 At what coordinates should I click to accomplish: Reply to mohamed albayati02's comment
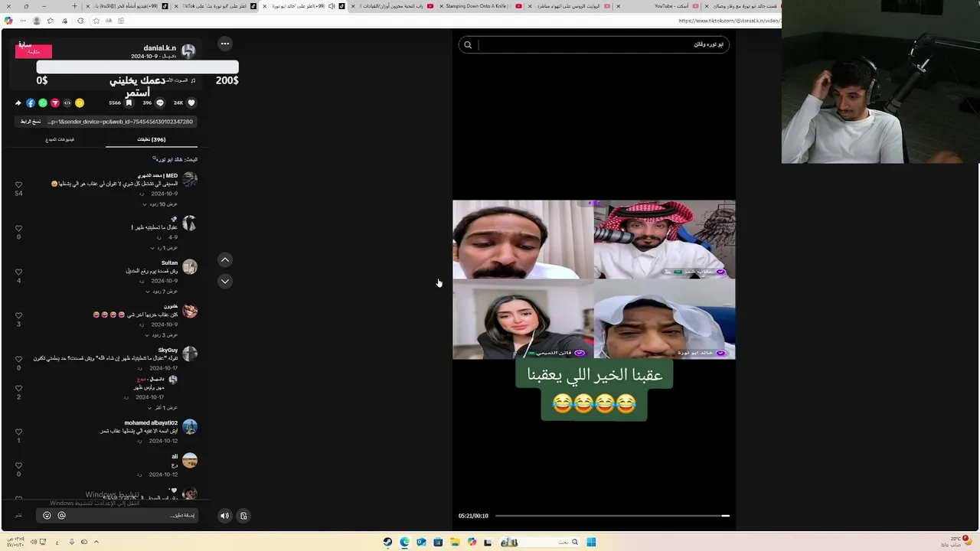click(139, 441)
